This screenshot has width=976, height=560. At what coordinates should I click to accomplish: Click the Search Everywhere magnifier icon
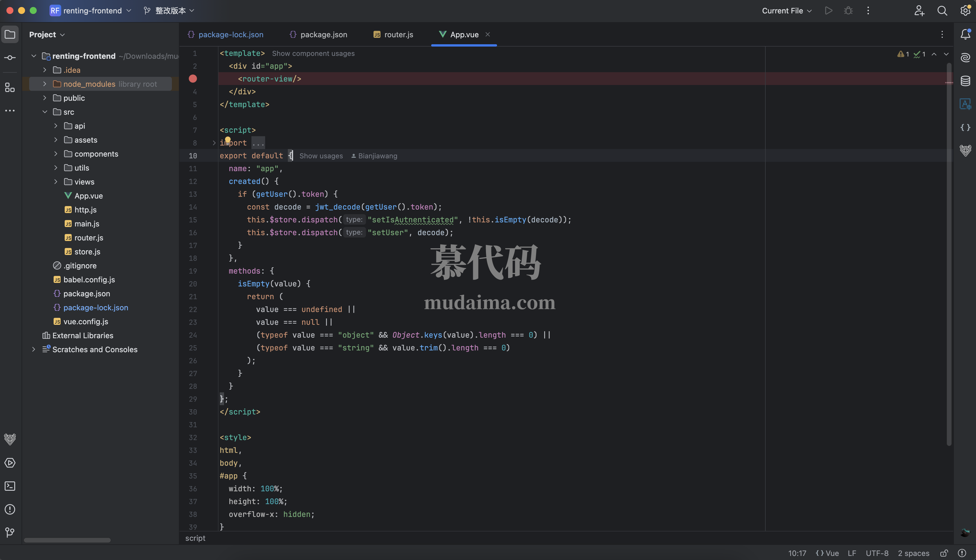click(x=942, y=11)
